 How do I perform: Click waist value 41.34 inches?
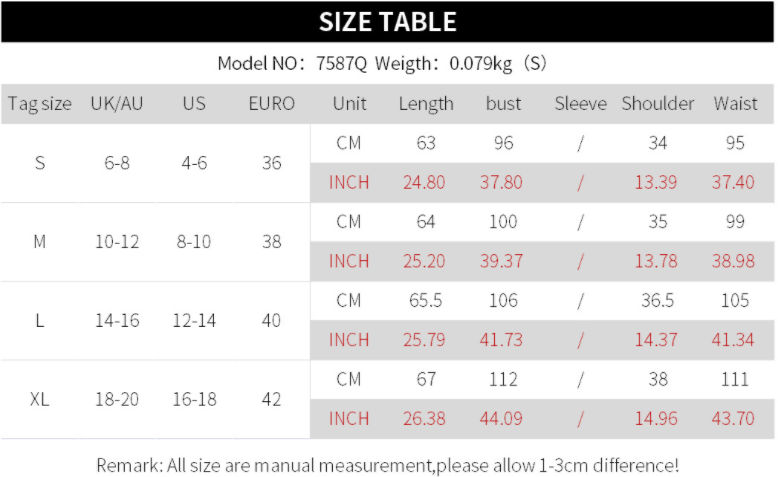point(733,340)
